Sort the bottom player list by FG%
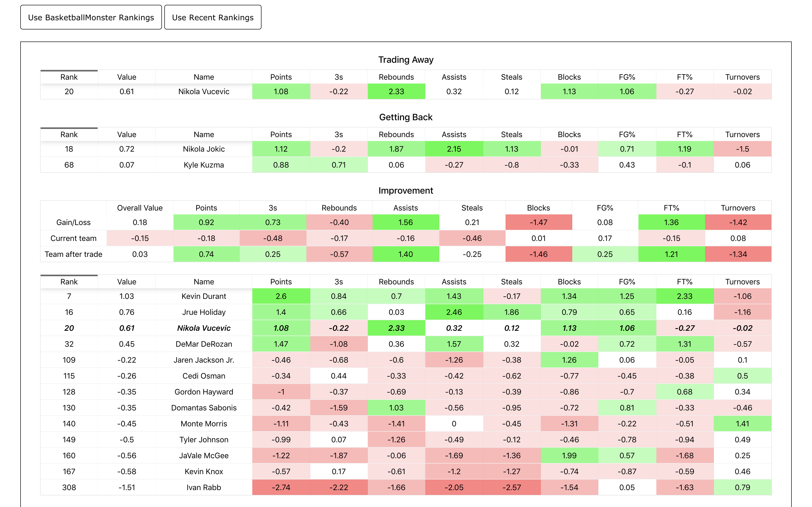The width and height of the screenshot is (812, 507). coord(627,282)
